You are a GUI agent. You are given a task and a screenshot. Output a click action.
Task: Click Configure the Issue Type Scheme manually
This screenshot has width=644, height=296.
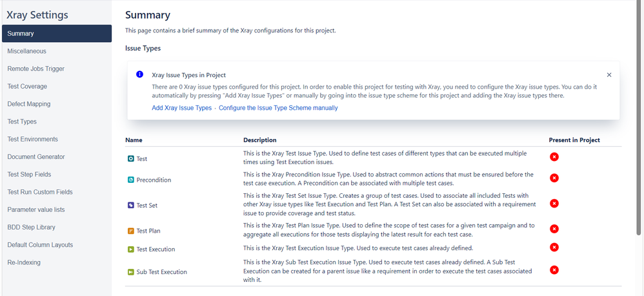click(x=278, y=108)
